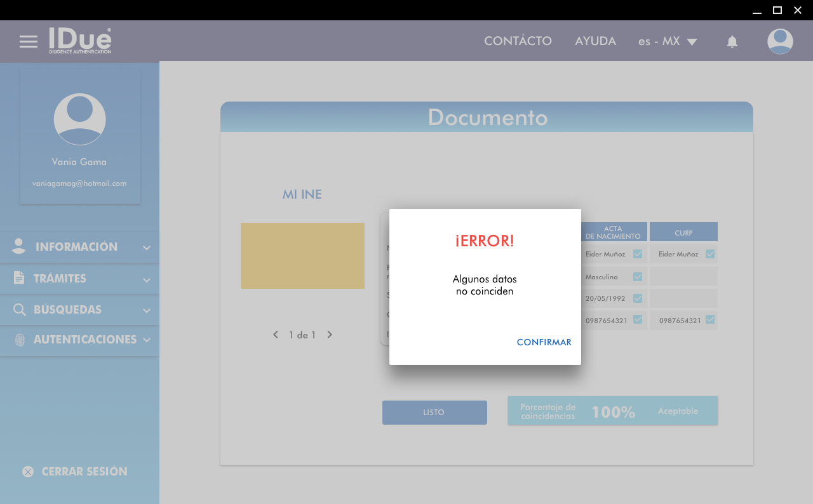Open the hamburger menu icon
813x504 pixels.
click(x=29, y=41)
